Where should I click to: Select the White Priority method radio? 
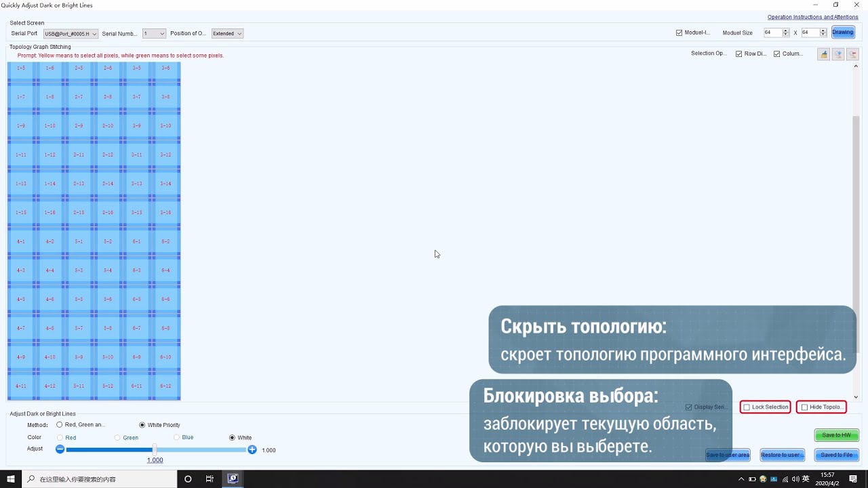142,425
